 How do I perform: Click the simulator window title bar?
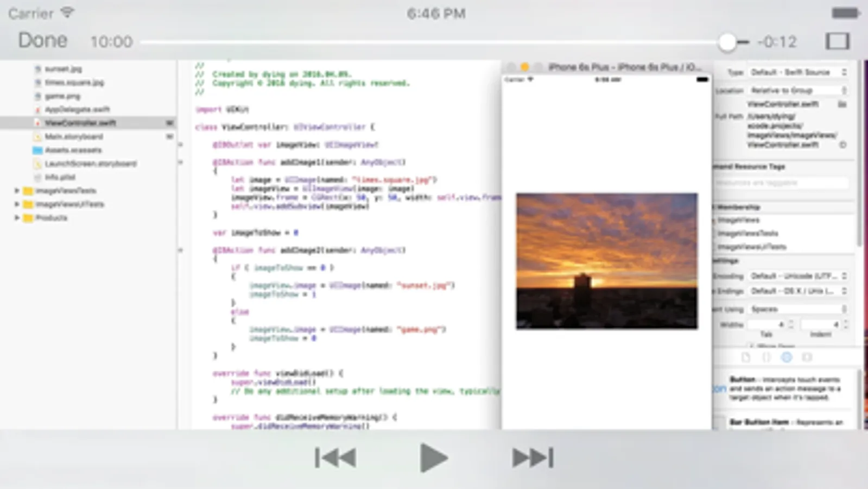click(606, 67)
